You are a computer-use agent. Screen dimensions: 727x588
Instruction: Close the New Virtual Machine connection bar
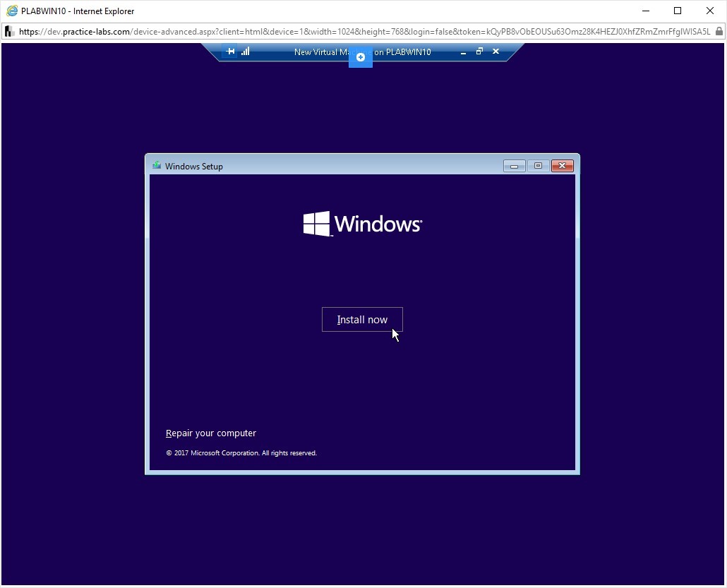click(495, 52)
